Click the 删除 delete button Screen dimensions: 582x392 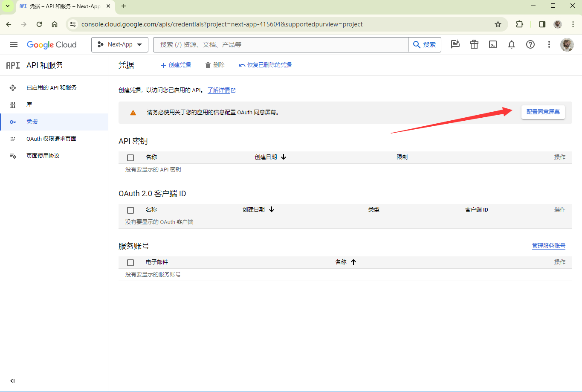click(x=215, y=65)
